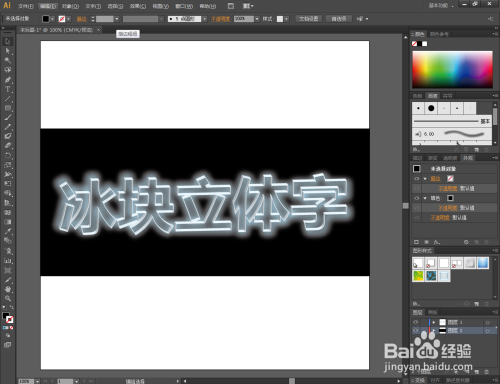Select the Eyedropper tool
The width and height of the screenshot is (500, 384).
(x=8, y=231)
